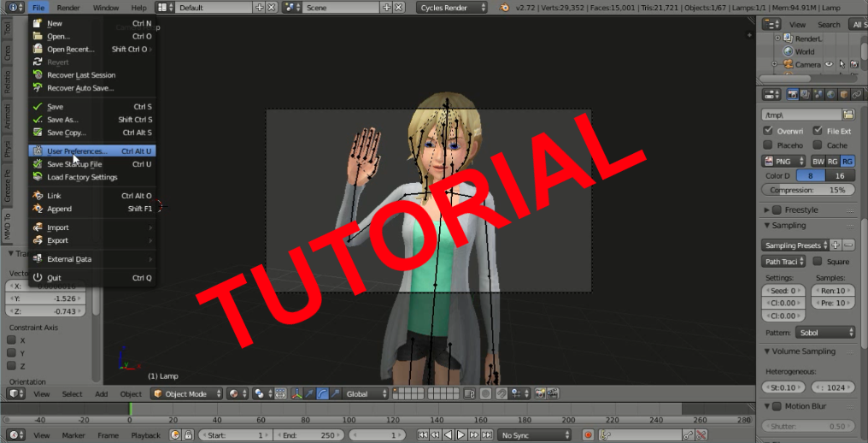Select BW color mode button
868x443 pixels.
click(x=818, y=161)
